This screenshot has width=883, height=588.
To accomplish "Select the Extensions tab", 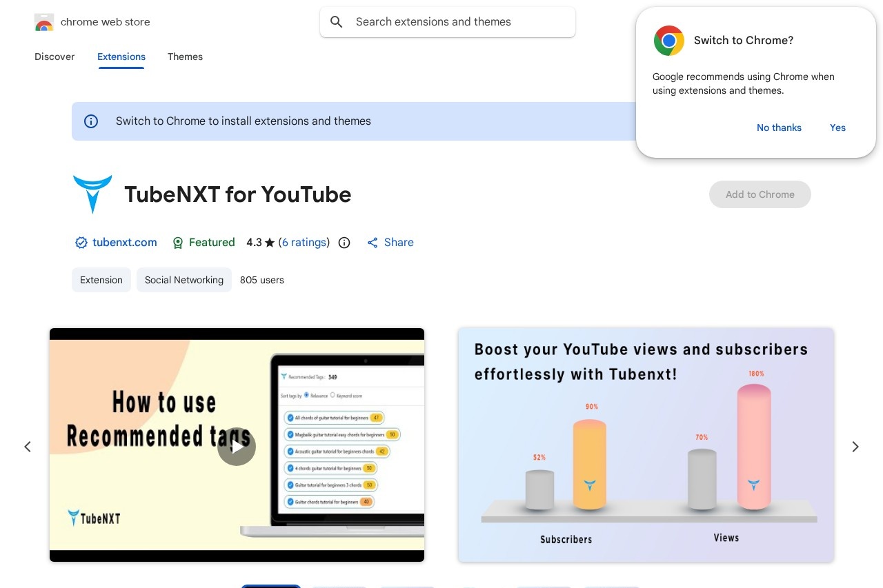I will pyautogui.click(x=121, y=57).
